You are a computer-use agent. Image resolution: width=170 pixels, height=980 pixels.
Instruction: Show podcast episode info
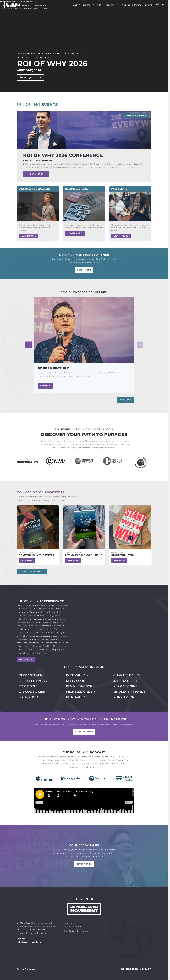[74, 795]
